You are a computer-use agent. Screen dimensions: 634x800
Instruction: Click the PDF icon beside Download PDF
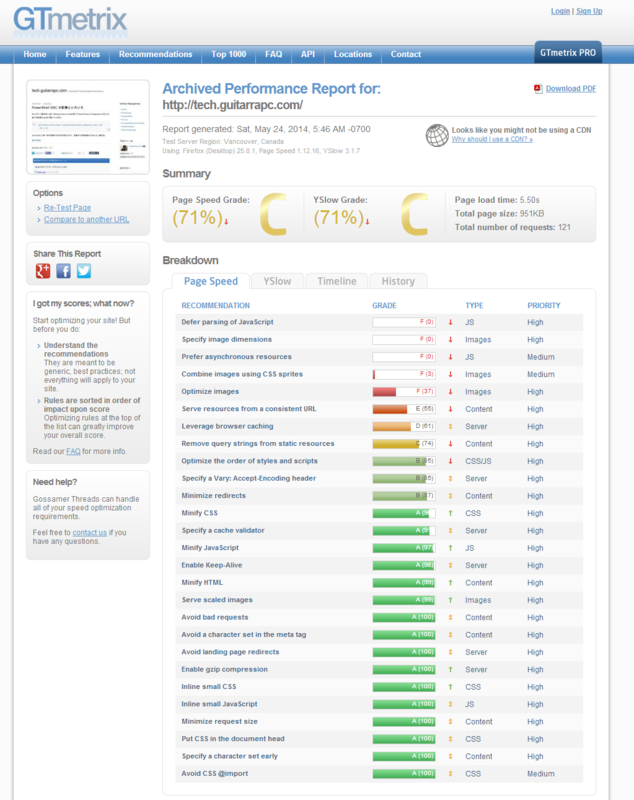click(538, 89)
